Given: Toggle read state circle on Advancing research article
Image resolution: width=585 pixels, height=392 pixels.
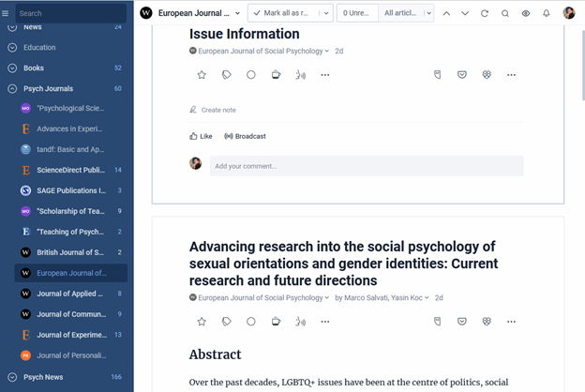Looking at the screenshot, I should pos(251,322).
